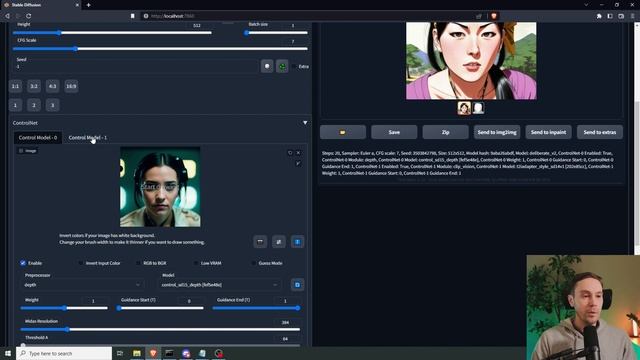
Task: Click the webcam swap icon button
Action: pos(279,242)
